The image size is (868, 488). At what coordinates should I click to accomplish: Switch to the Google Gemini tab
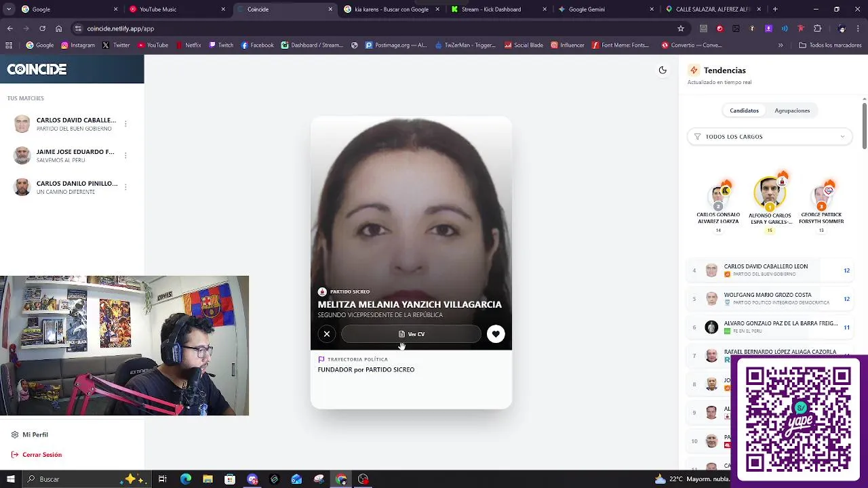[606, 9]
